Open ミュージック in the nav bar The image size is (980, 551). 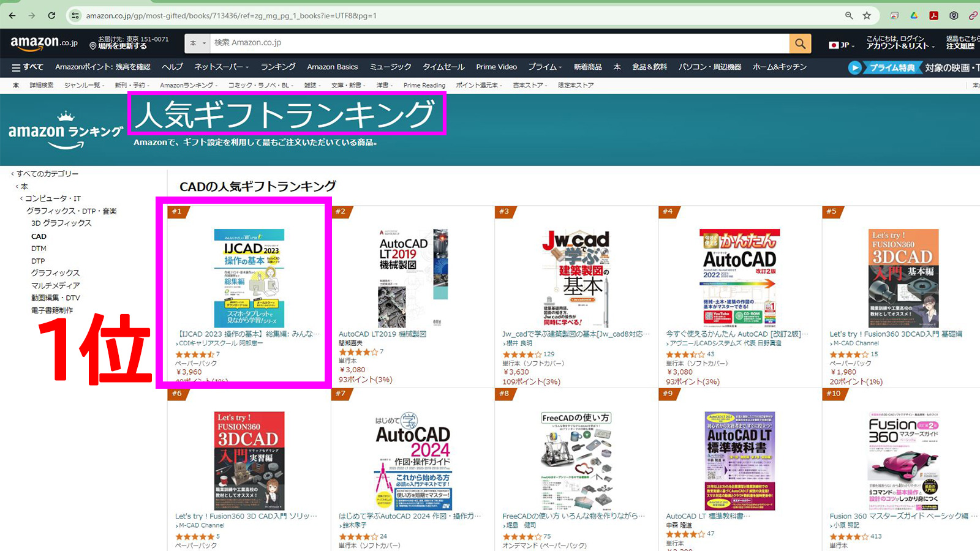[x=390, y=67]
